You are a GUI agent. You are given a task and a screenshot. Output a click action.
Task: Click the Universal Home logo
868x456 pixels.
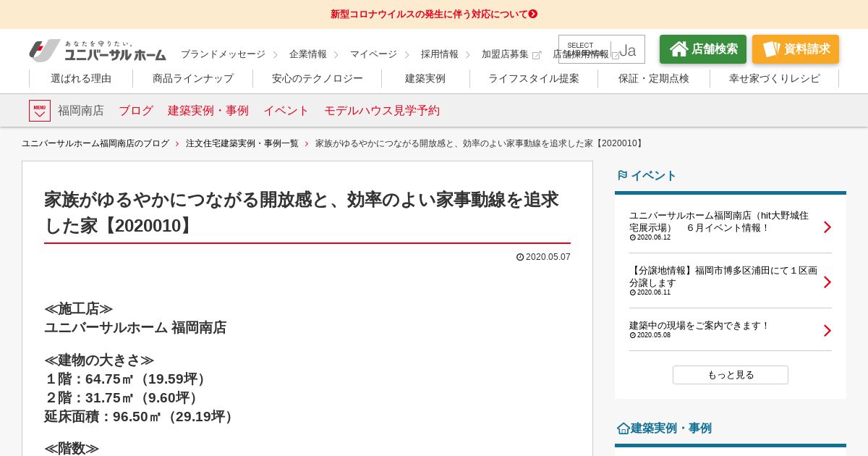(98, 51)
